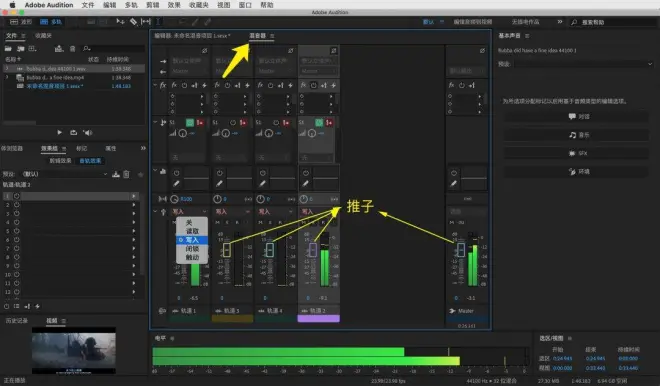Invert polarity icon on mixer track 1
The width and height of the screenshot is (660, 386).
tap(204, 51)
